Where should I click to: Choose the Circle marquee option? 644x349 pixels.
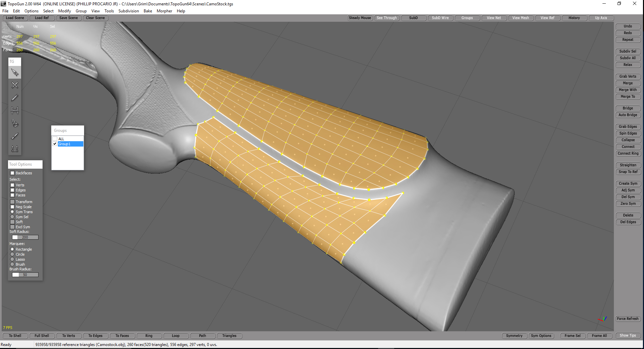(x=12, y=254)
